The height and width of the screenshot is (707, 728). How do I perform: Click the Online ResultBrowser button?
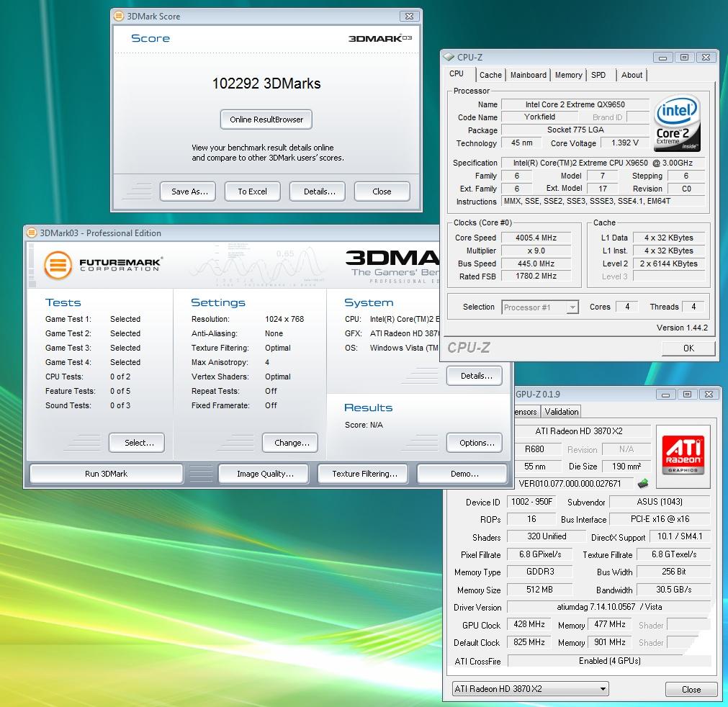pos(266,120)
